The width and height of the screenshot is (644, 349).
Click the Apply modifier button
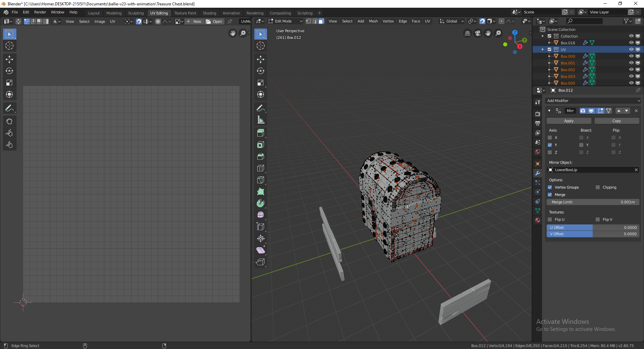tap(569, 121)
